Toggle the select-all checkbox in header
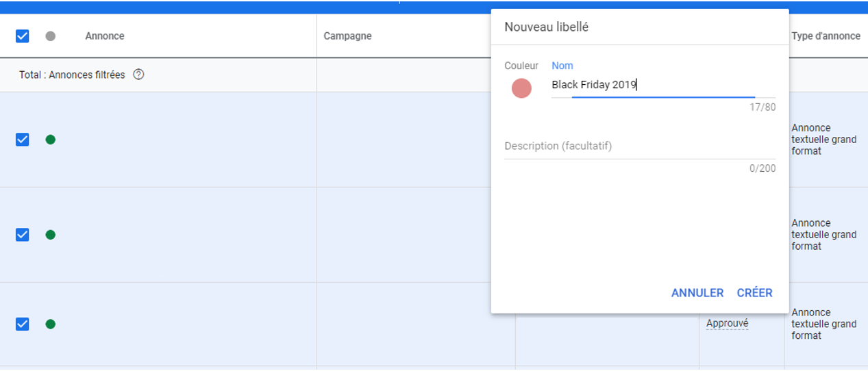 point(22,36)
